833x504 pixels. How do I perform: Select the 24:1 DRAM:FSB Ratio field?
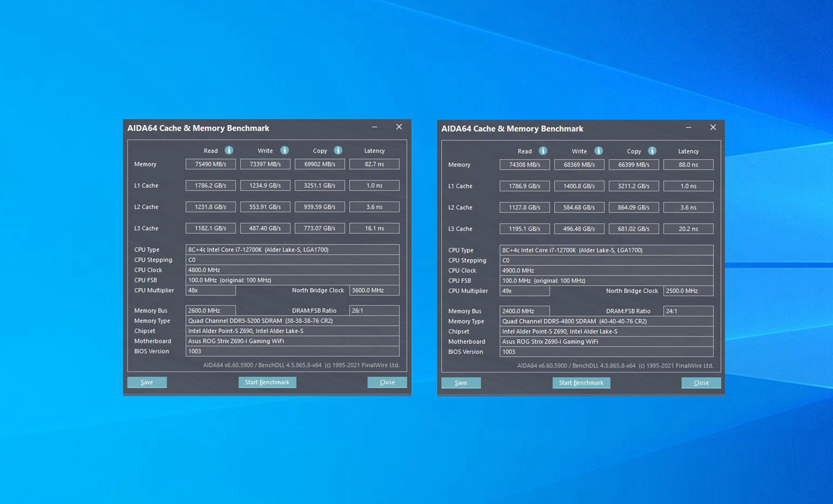[689, 311]
